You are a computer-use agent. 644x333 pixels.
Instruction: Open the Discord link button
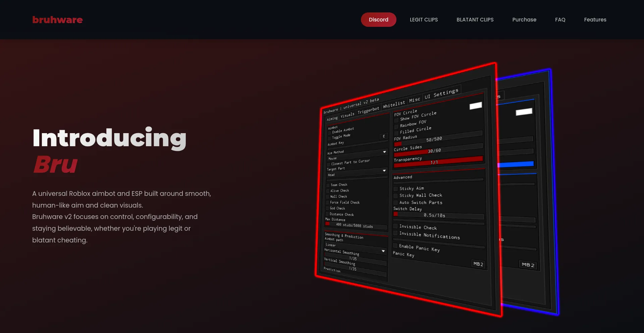click(x=379, y=20)
